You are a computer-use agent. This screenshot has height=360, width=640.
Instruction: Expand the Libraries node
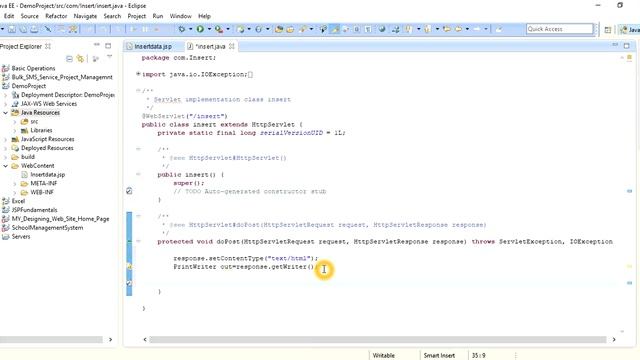[15, 131]
